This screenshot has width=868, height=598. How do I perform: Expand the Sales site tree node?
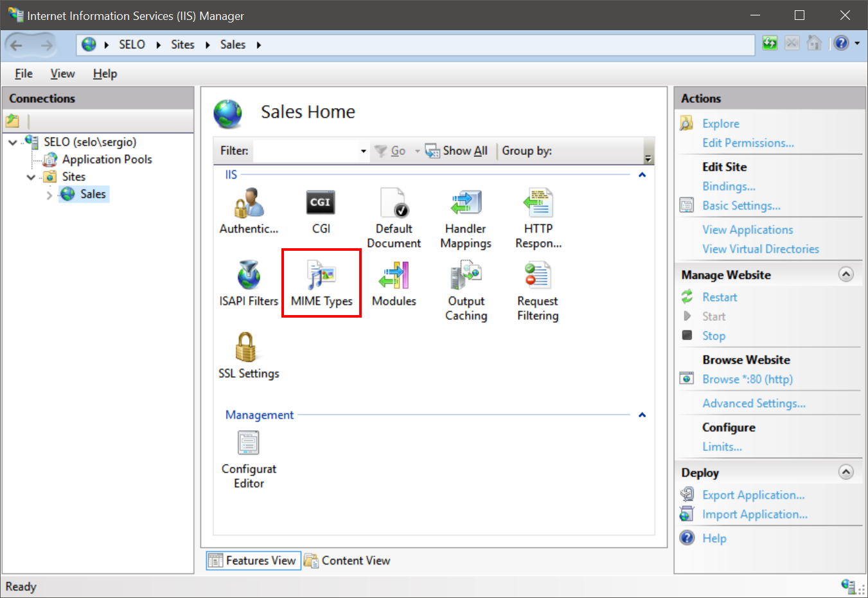point(49,194)
